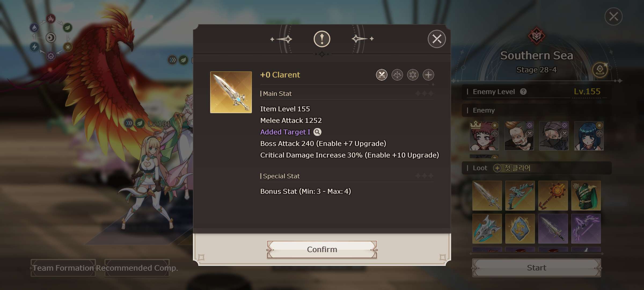The width and height of the screenshot is (644, 290).
Task: Tap the red-haired crowned enemy portrait
Action: click(484, 136)
